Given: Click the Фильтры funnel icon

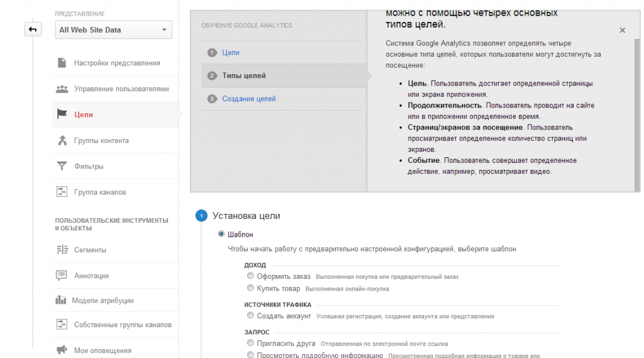Looking at the screenshot, I should point(62,165).
